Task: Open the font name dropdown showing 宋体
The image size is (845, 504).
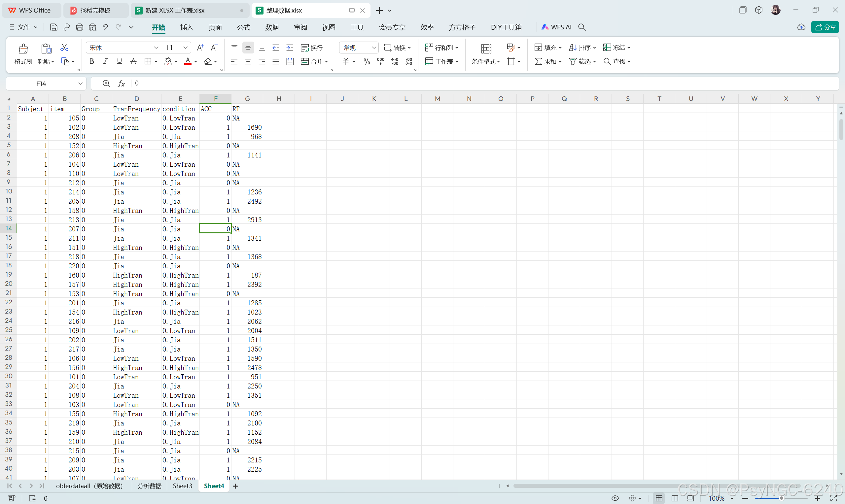Action: [x=156, y=48]
